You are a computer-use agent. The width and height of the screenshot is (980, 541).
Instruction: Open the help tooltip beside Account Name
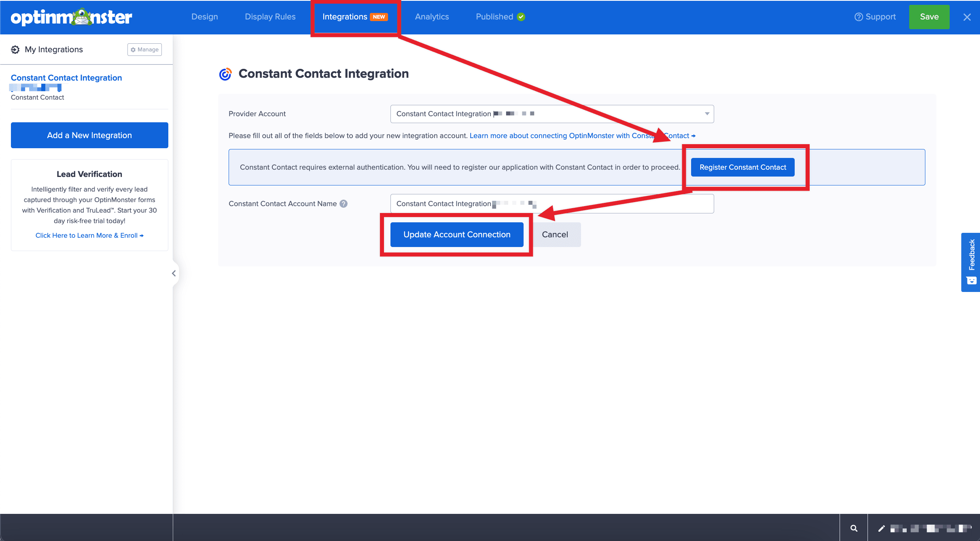344,204
